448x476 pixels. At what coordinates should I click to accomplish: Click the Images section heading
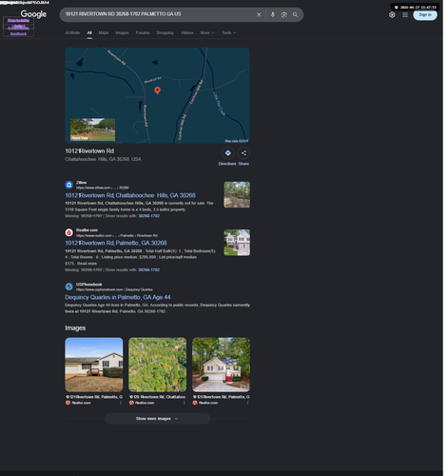coord(75,327)
